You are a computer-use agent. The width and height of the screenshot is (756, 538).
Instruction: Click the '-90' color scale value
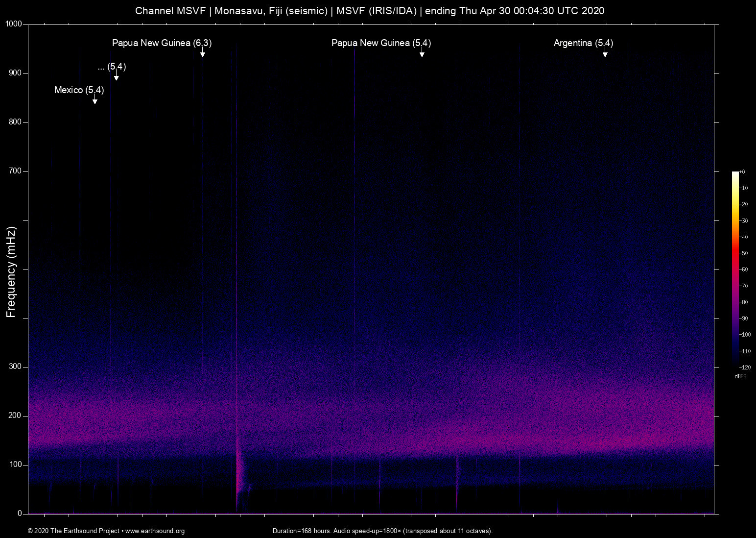tap(743, 318)
